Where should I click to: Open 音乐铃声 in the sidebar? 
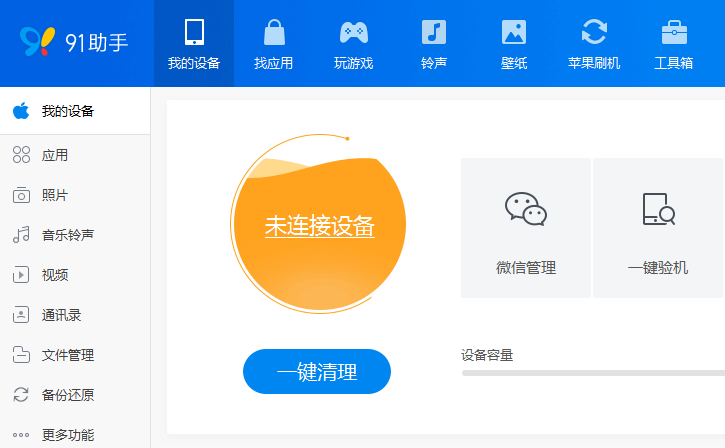(68, 235)
